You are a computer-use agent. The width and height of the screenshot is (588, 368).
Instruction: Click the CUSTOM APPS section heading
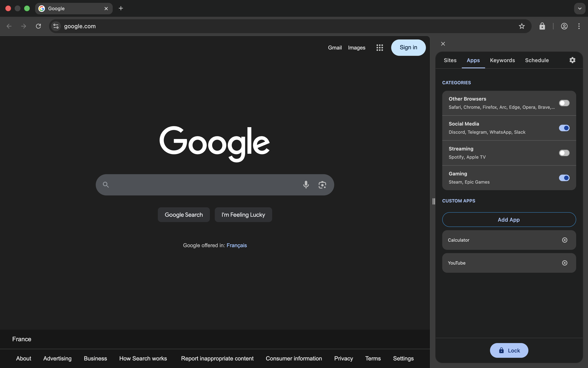(x=459, y=201)
